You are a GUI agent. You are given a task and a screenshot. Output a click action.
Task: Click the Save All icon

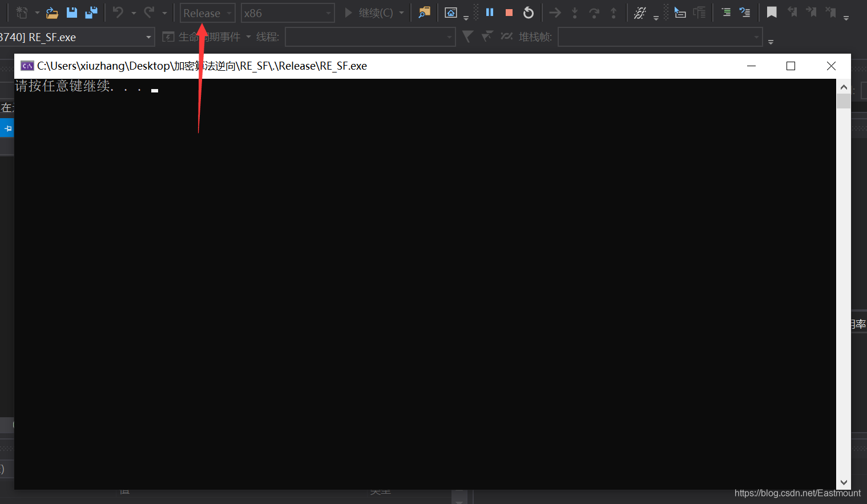click(x=91, y=13)
